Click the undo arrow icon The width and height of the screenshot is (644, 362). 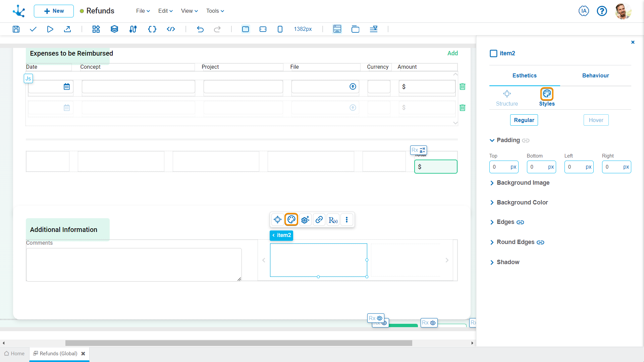[200, 29]
